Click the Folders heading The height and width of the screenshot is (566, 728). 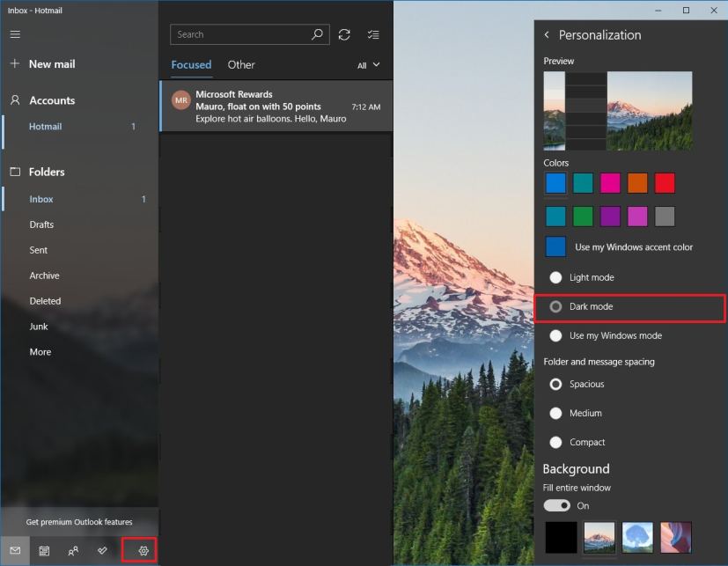coord(47,172)
